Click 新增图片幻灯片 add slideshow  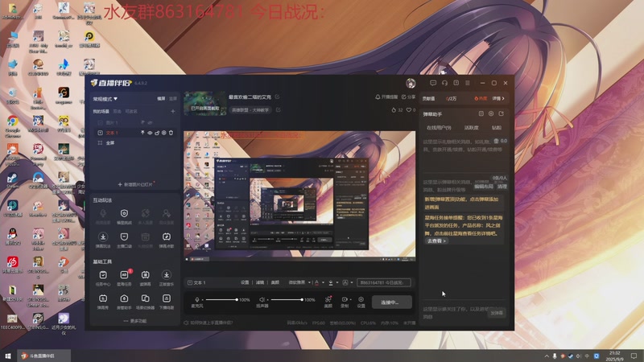135,185
